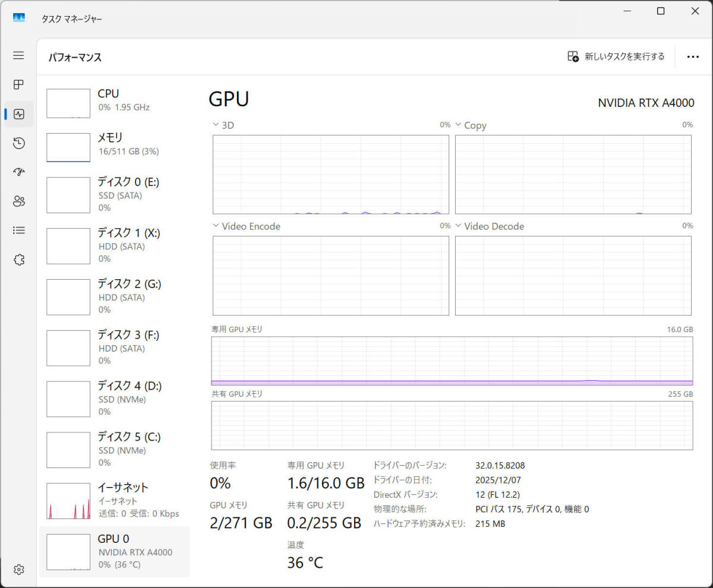Image resolution: width=713 pixels, height=588 pixels.
Task: Open the Services page puzzle icon
Action: 18,260
